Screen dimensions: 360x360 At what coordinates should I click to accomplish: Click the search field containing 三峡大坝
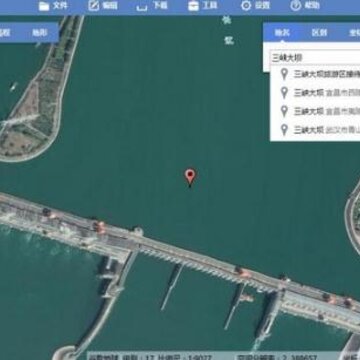315,58
